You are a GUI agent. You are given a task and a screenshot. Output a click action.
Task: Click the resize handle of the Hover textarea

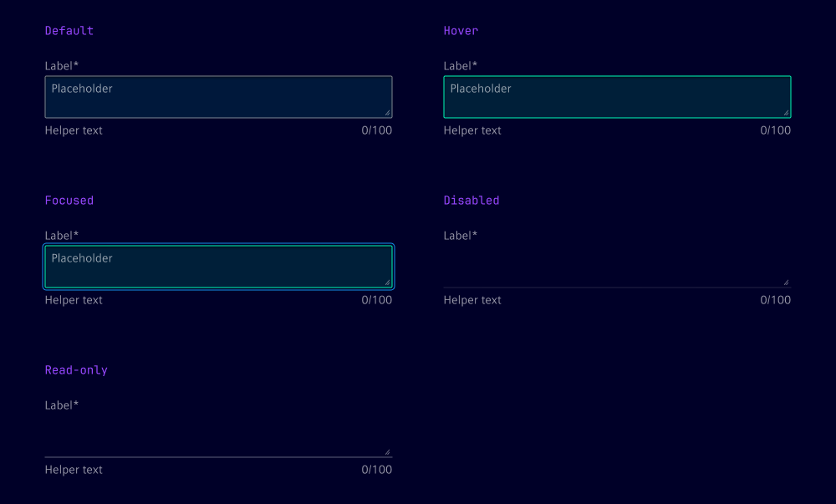point(786,113)
